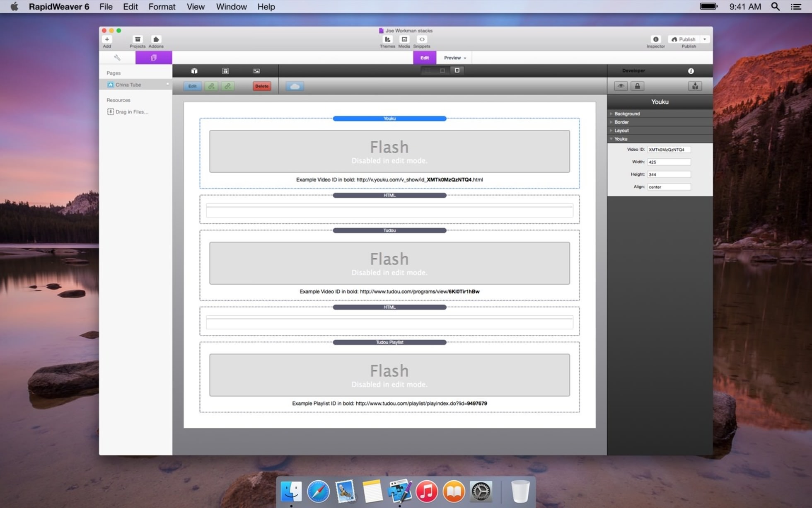Screen dimensions: 812x508
Task: Open the Window menu
Action: coord(231,7)
